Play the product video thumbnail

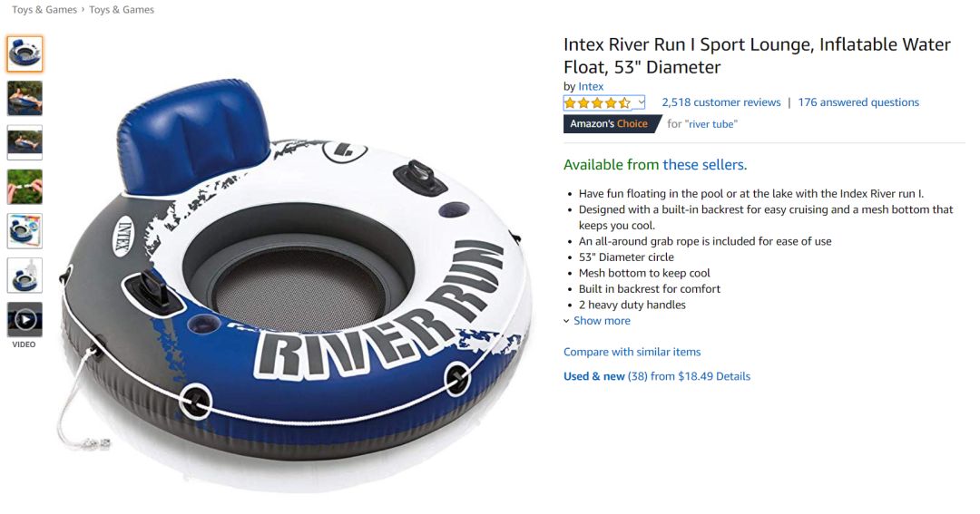(25, 320)
